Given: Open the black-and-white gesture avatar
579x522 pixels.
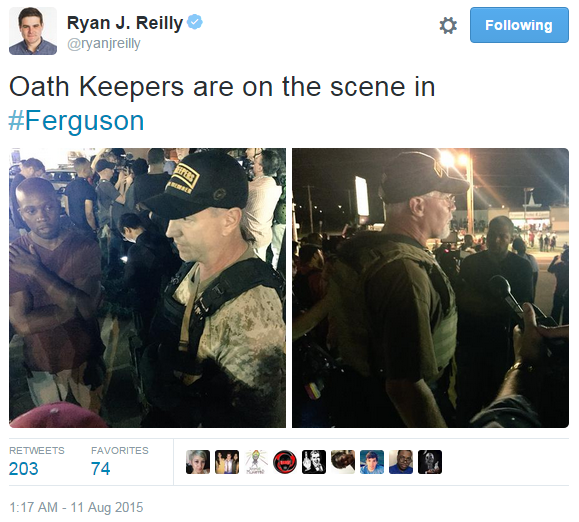Looking at the screenshot, I should (314, 462).
